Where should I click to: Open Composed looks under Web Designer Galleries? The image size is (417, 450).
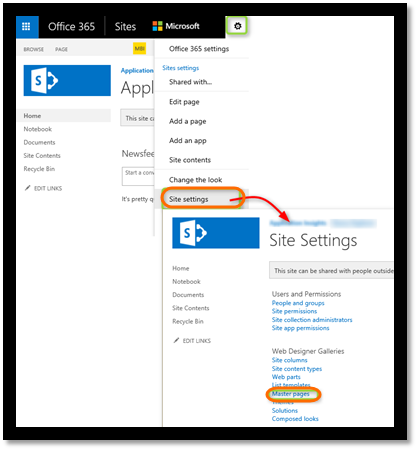point(295,419)
